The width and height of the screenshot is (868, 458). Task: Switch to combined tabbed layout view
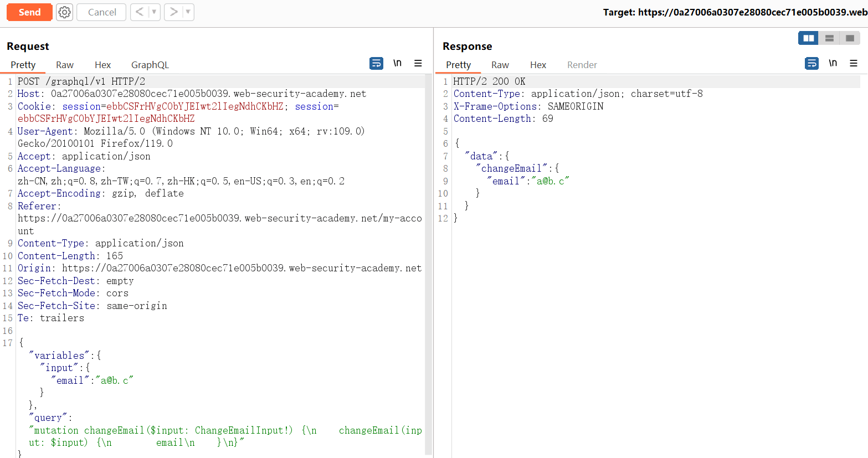tap(850, 38)
